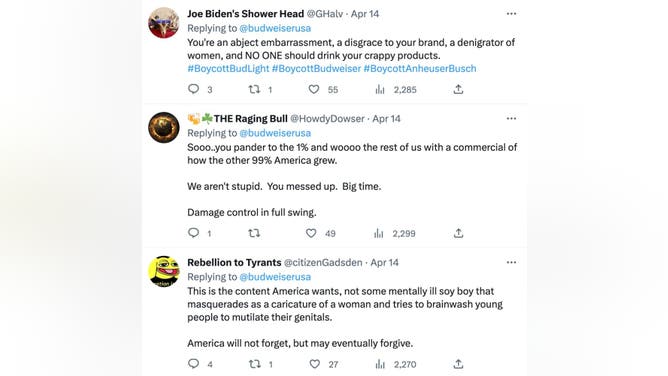The image size is (668, 376).
Task: Open the #BoycottBudLight hashtag
Action: point(228,69)
